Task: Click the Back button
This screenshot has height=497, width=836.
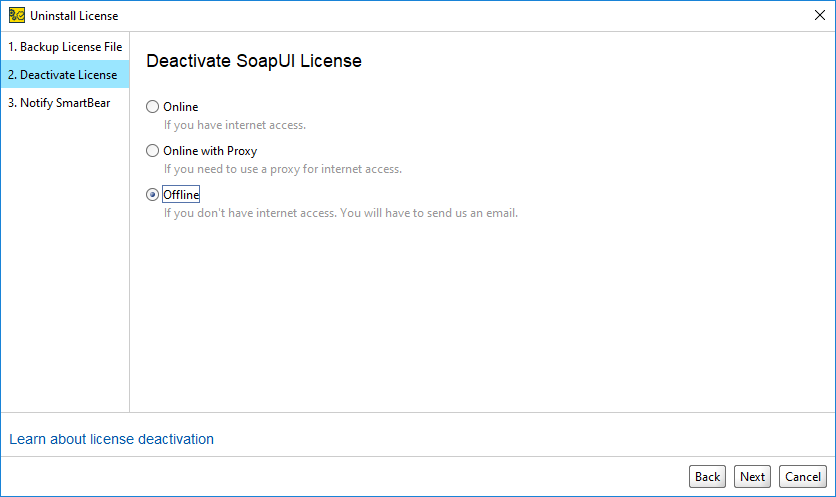Action: (x=707, y=477)
